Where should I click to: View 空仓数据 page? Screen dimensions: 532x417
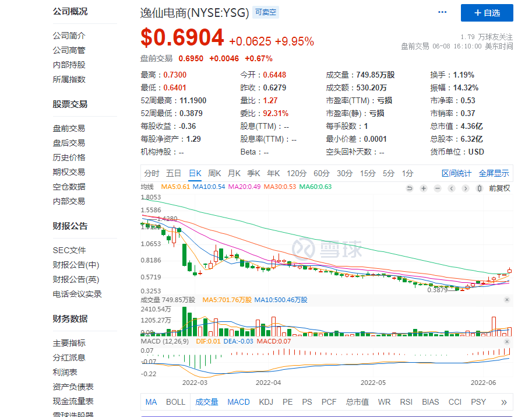69,187
